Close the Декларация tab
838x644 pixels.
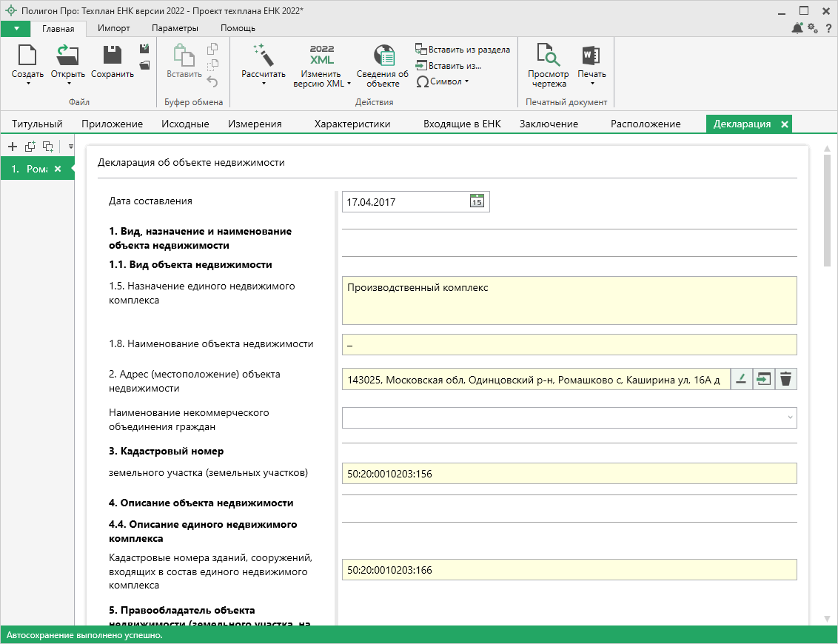click(x=785, y=124)
